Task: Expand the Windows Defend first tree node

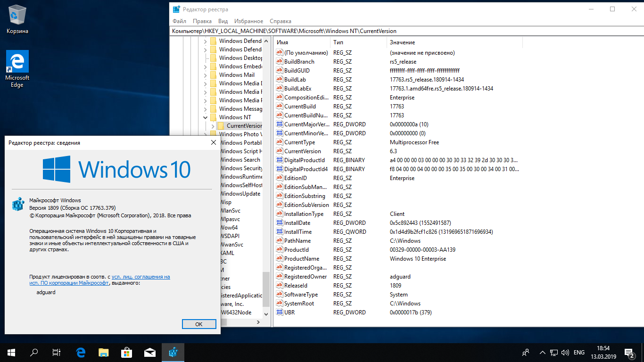Action: 205,41
